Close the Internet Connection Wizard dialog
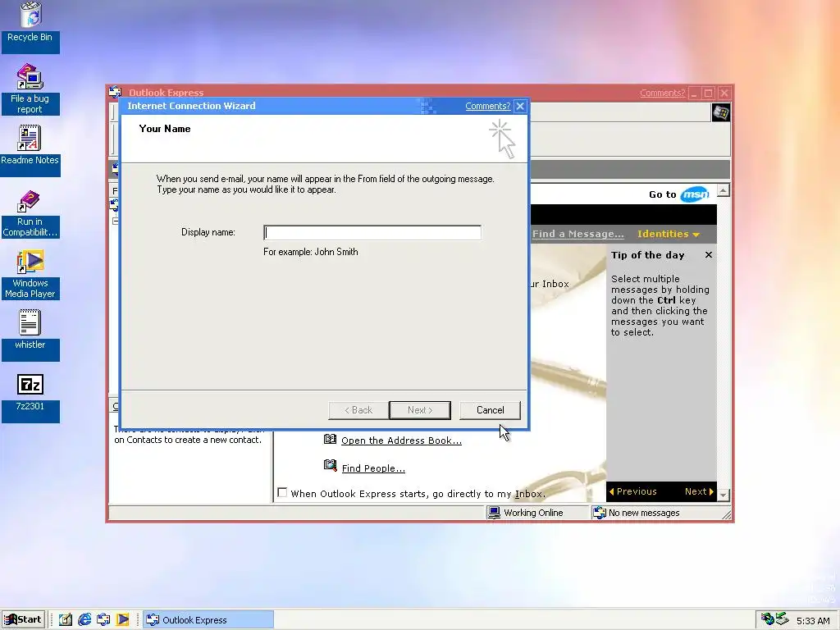This screenshot has width=840, height=630. [x=520, y=106]
